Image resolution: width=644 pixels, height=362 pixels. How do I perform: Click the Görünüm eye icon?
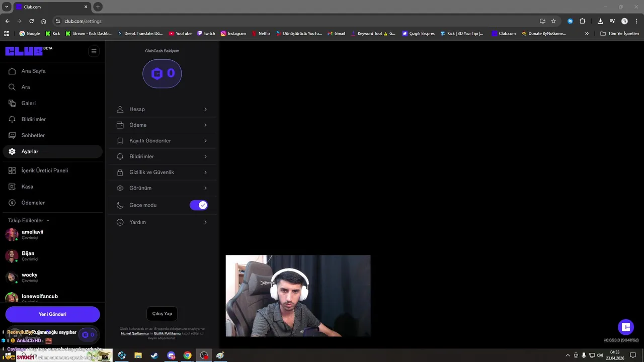click(x=120, y=188)
